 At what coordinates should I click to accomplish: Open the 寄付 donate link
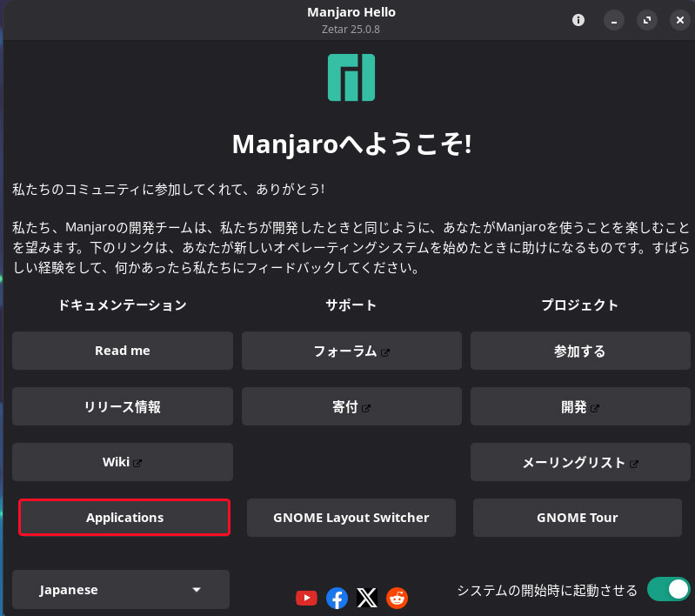click(351, 406)
